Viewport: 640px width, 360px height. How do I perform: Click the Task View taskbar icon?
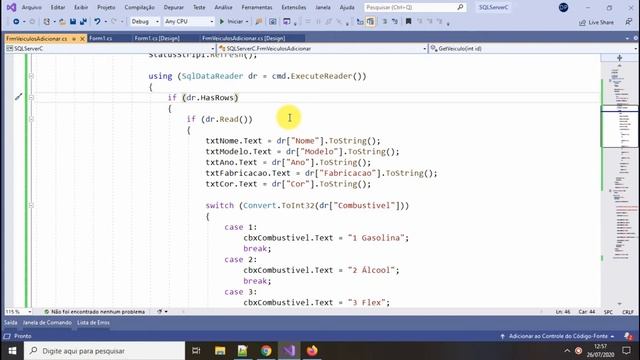[196, 351]
